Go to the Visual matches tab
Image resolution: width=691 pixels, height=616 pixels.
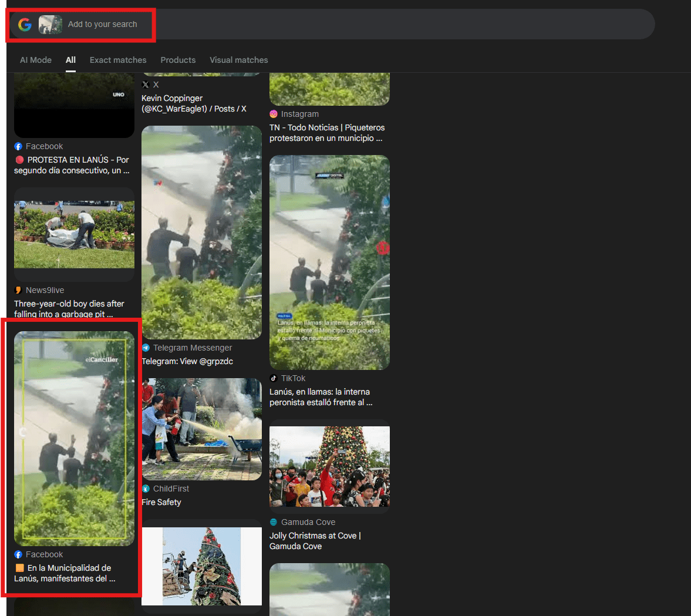(x=238, y=60)
